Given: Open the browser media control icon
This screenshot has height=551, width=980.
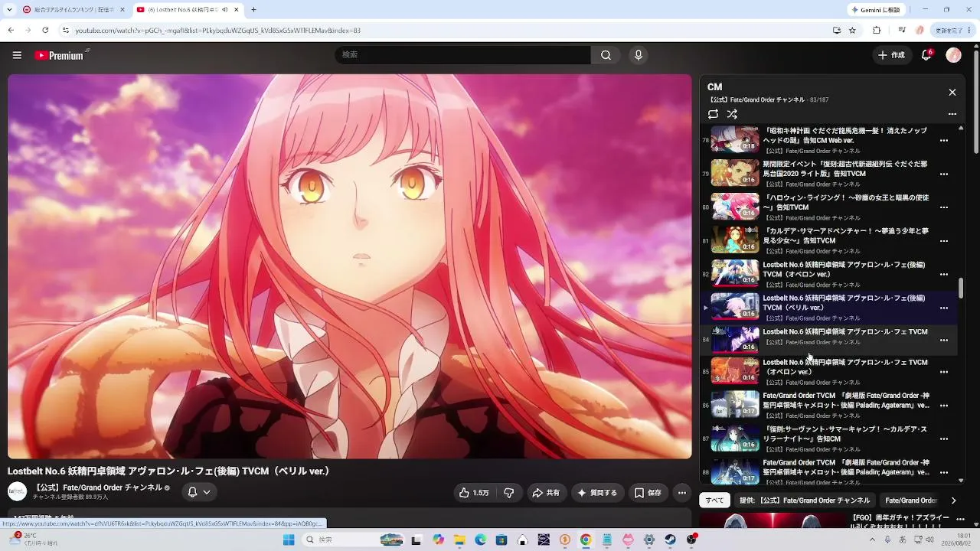Looking at the screenshot, I should pos(902,31).
